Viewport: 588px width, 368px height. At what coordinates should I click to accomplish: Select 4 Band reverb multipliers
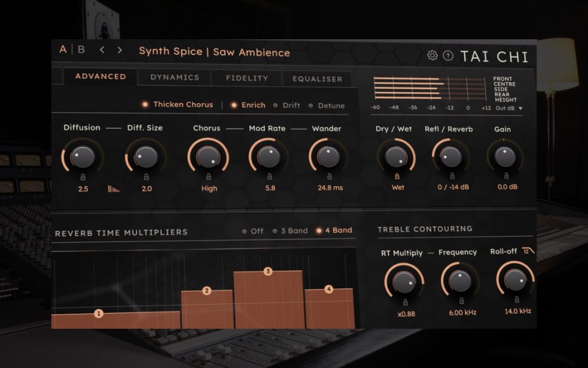(334, 230)
